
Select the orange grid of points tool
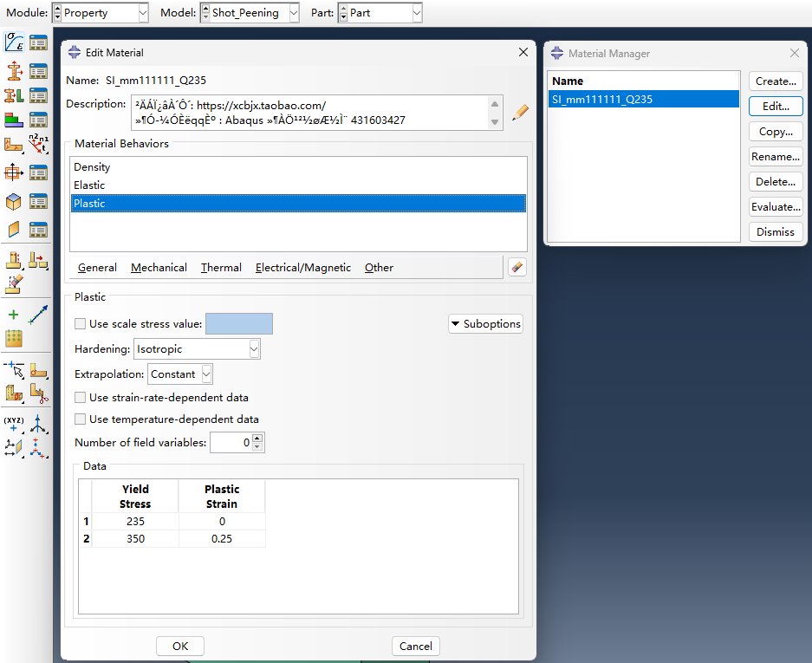[x=14, y=338]
